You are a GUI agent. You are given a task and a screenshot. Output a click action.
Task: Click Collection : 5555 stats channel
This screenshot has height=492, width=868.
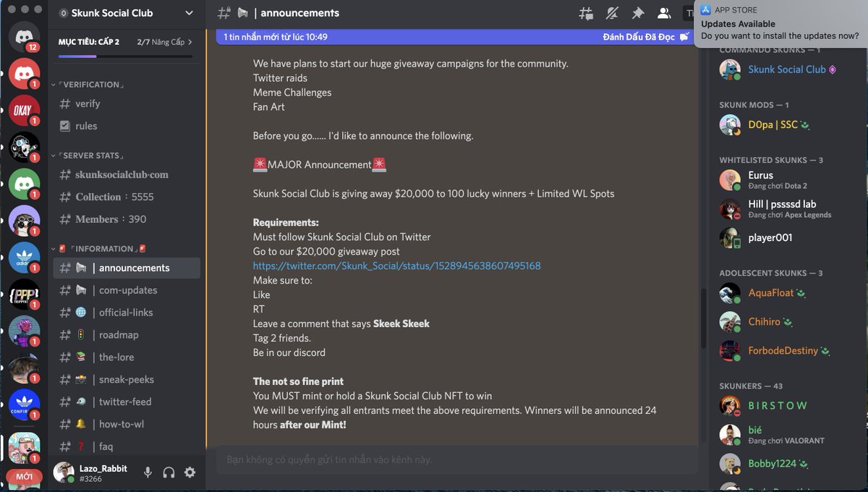coord(127,197)
